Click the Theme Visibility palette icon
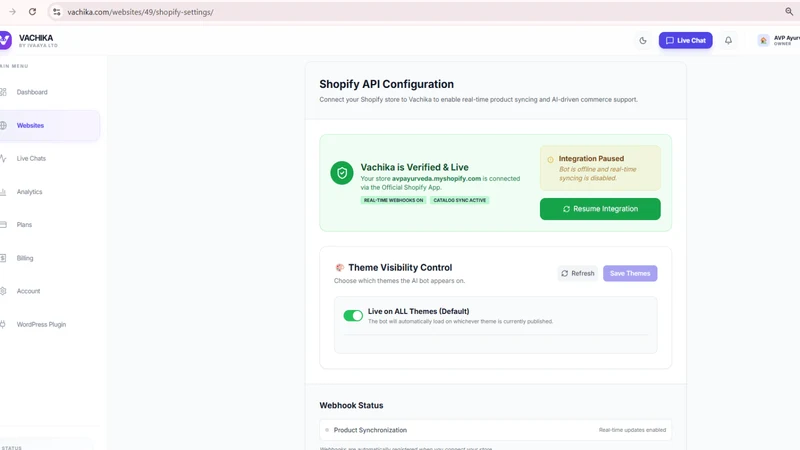This screenshot has height=450, width=800. pyautogui.click(x=339, y=267)
